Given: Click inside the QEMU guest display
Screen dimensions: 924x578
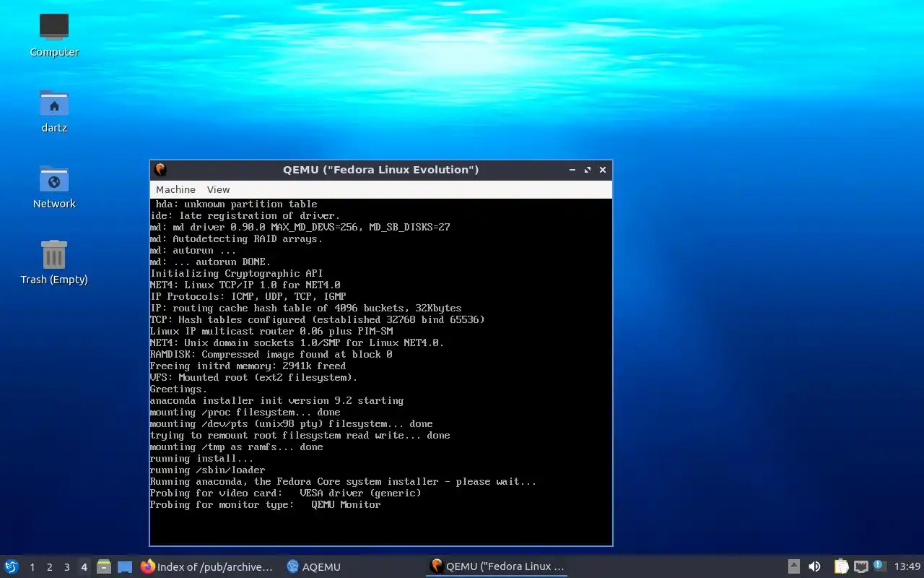Looking at the screenshot, I should tap(381, 372).
